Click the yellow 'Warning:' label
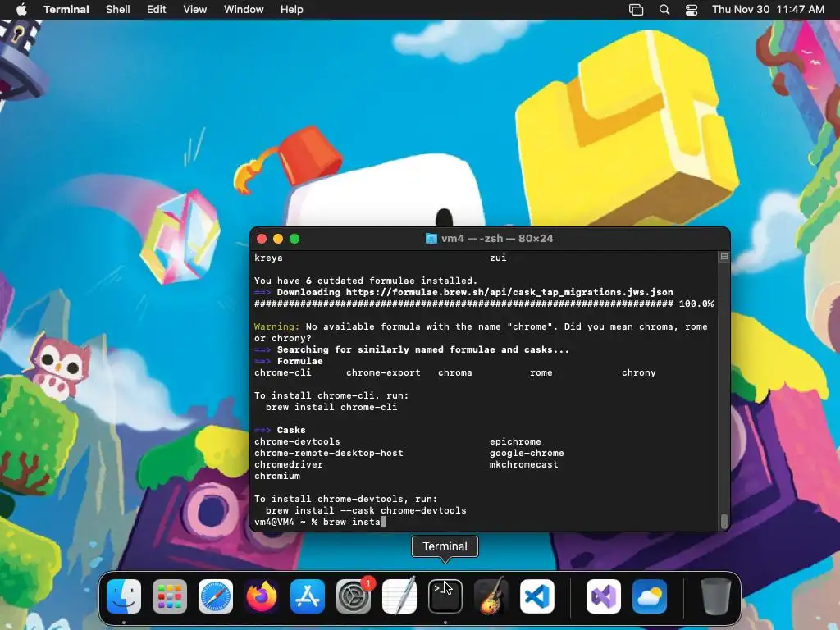Image resolution: width=840 pixels, height=630 pixels. 277,326
